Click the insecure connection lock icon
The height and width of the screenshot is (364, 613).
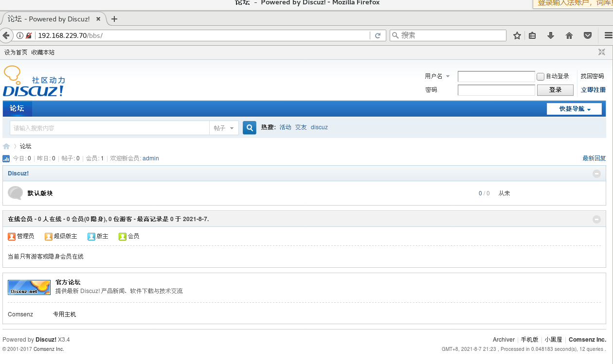pyautogui.click(x=29, y=35)
